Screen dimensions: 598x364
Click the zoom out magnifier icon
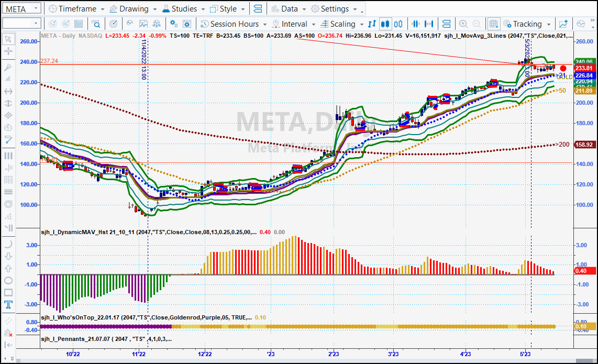point(477,24)
